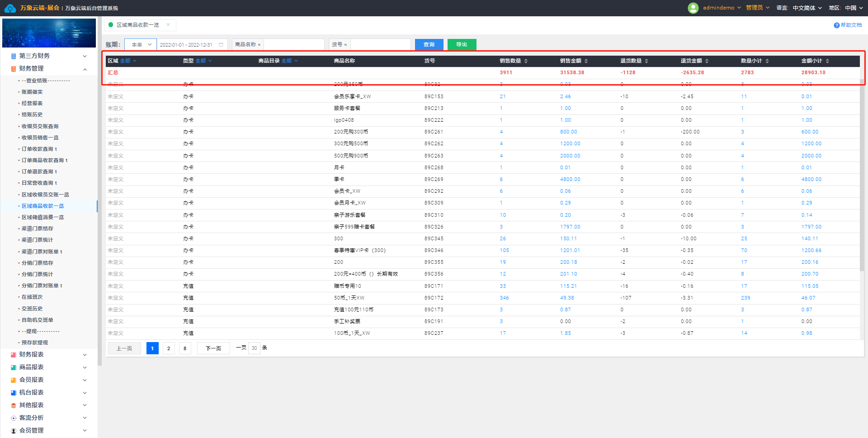Expand the 第三方财务 menu section
Image resolution: width=868 pixels, height=438 pixels.
pos(85,56)
